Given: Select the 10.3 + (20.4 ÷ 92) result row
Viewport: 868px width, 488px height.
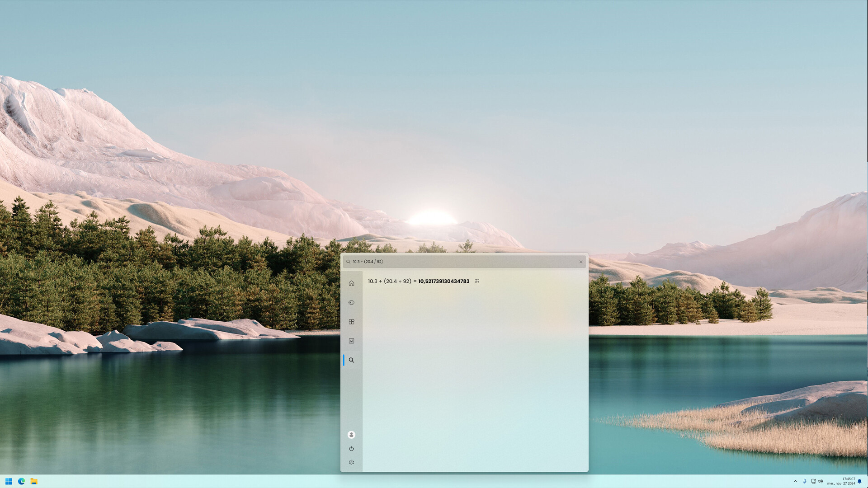Looking at the screenshot, I should tap(418, 281).
